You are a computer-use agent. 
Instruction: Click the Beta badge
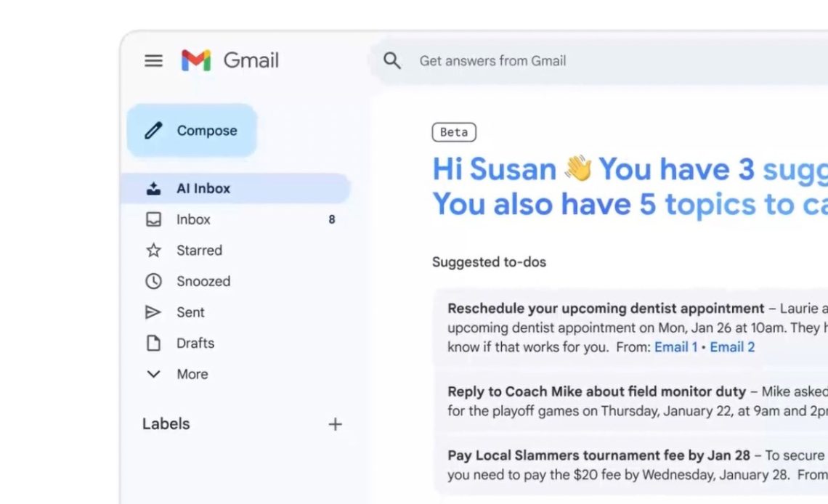pyautogui.click(x=454, y=132)
